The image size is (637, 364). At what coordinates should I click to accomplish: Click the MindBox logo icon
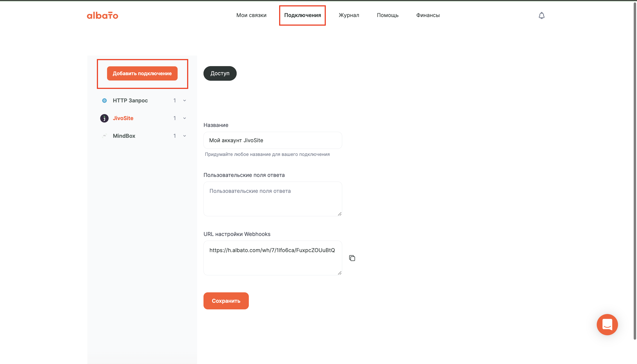(104, 136)
